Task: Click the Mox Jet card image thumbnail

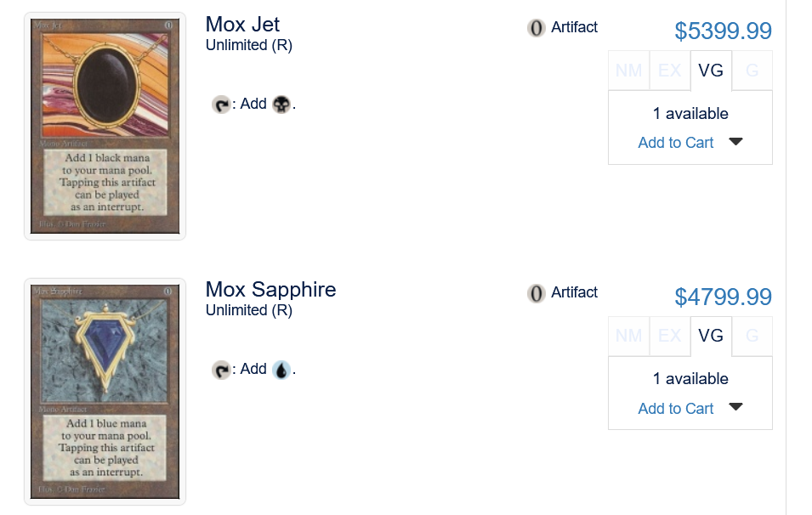Action: 105,126
